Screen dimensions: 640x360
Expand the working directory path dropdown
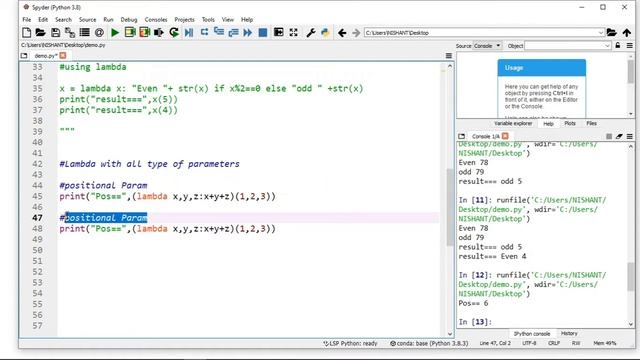tap(600, 33)
